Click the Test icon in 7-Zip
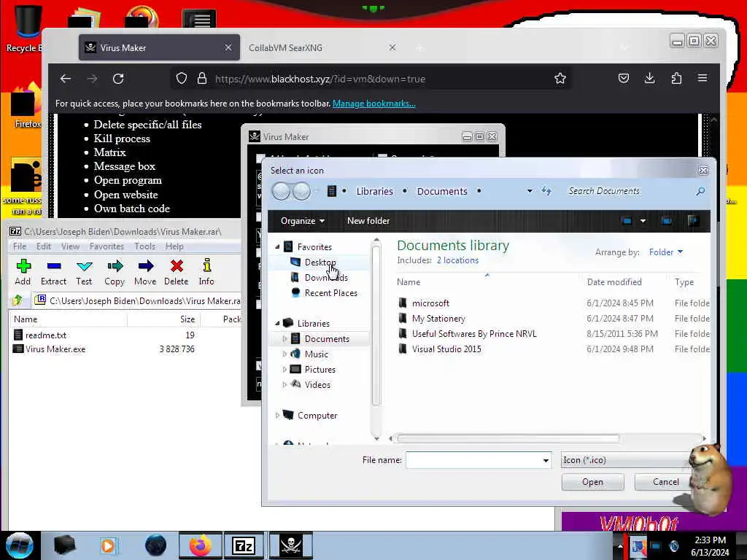The width and height of the screenshot is (747, 560). [x=84, y=266]
